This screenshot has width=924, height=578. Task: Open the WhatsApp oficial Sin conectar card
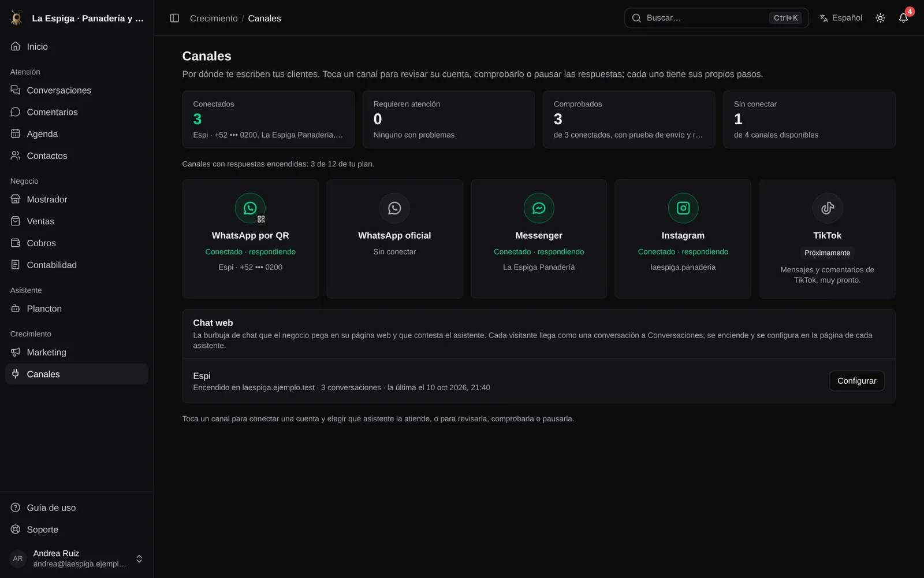(x=394, y=239)
